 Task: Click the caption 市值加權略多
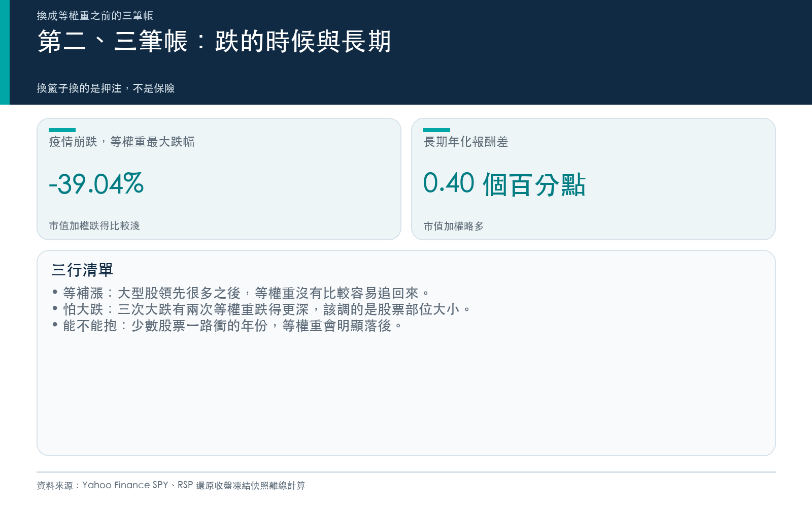[x=454, y=226]
